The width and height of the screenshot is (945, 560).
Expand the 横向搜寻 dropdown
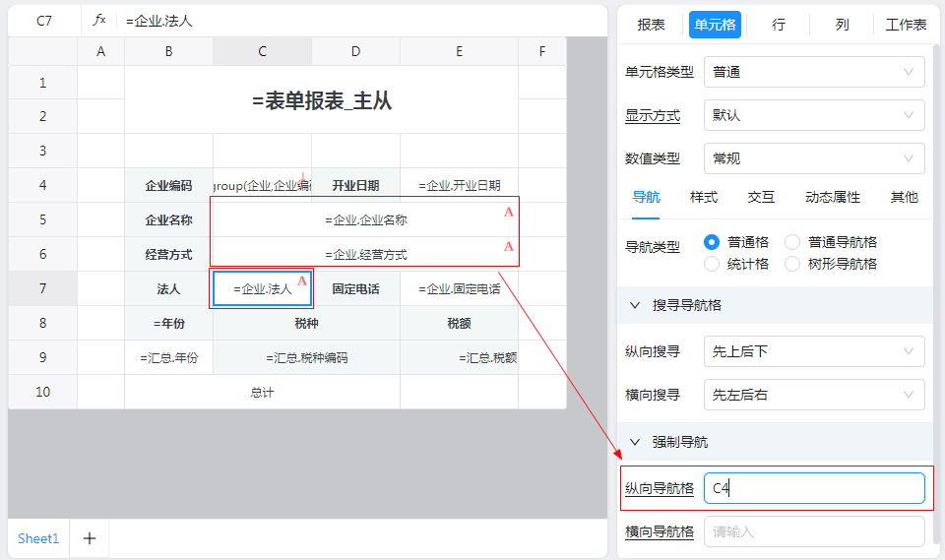click(814, 395)
